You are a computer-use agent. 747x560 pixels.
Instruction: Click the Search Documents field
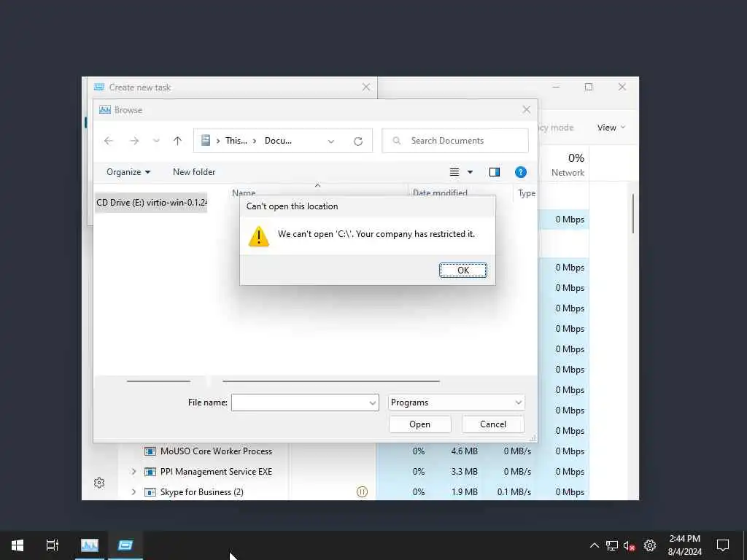coord(455,141)
